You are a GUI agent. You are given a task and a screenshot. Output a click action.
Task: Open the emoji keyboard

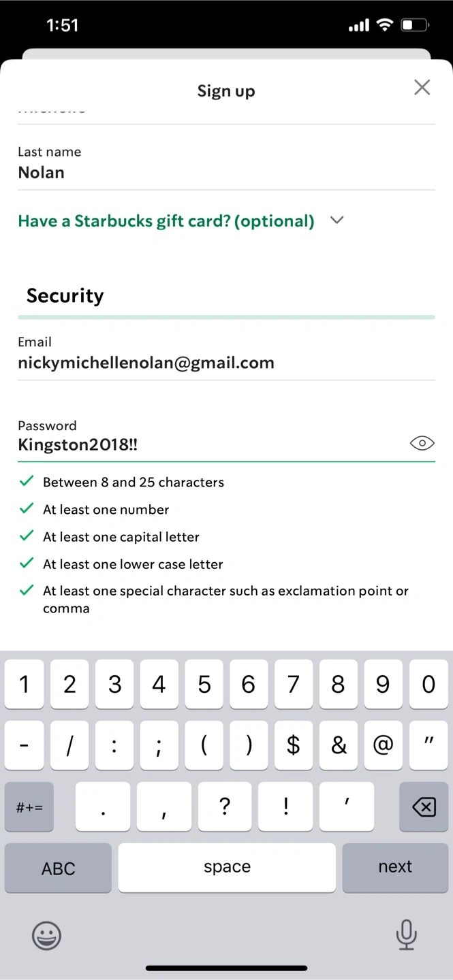[46, 936]
